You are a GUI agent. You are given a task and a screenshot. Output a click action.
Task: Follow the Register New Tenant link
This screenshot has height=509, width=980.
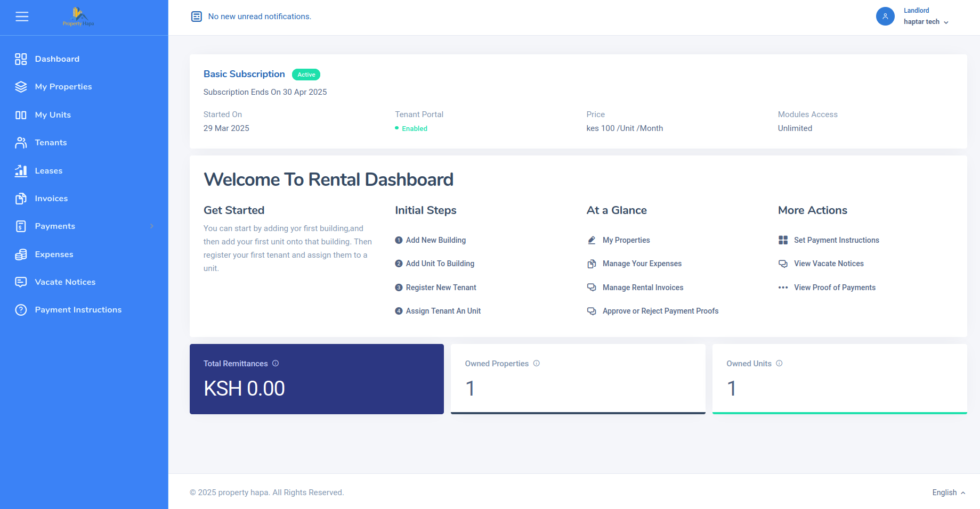441,288
